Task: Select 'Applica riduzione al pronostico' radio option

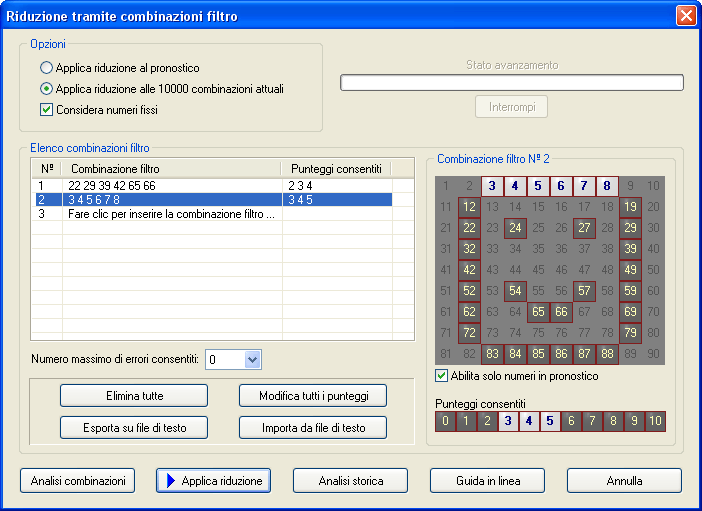Action: (x=47, y=68)
